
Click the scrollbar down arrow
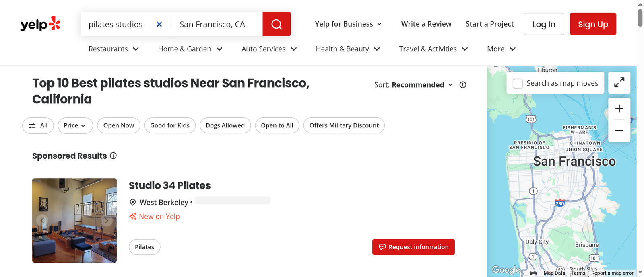[x=640, y=273]
